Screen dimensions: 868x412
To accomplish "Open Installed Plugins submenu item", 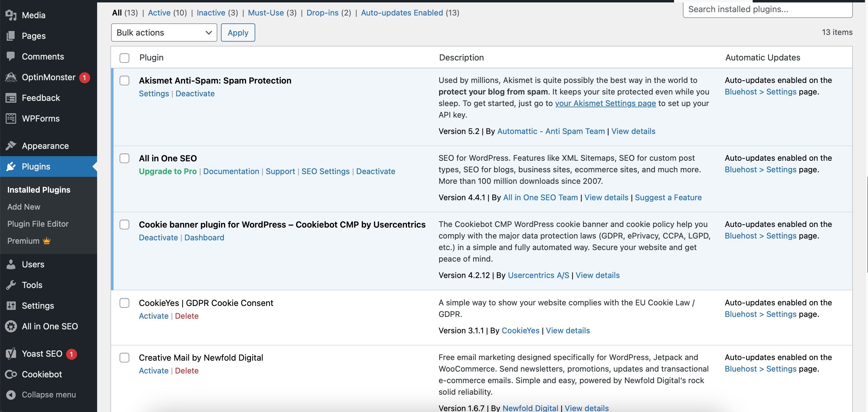I will click(x=39, y=190).
